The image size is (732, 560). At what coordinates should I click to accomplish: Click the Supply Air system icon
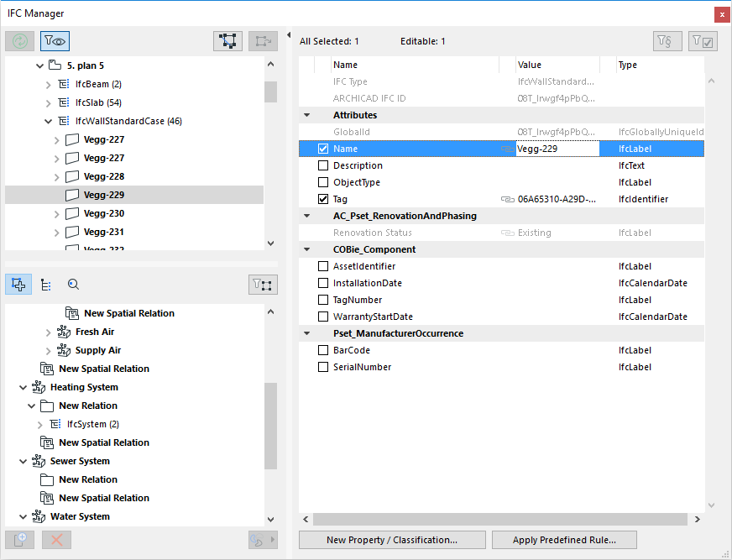click(64, 350)
